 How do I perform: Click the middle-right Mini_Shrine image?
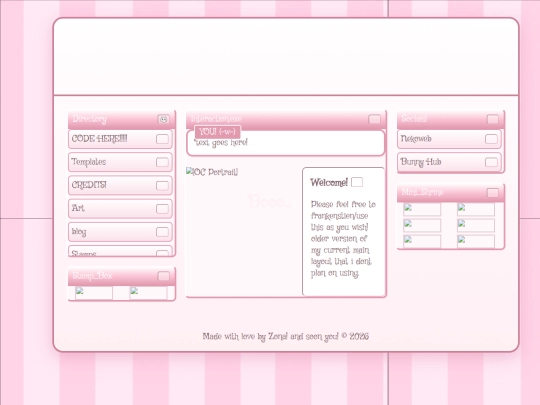click(476, 225)
